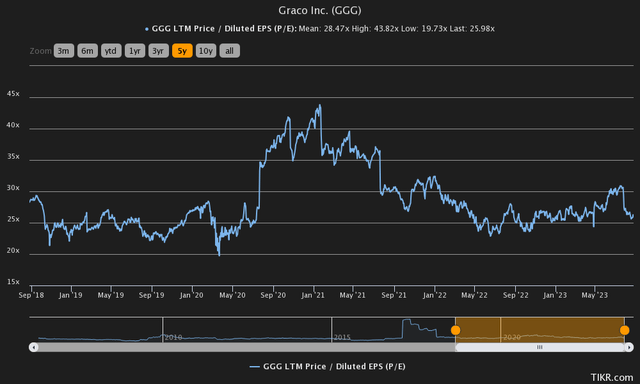Click the 'Mean: 28.47x' statistic
The width and height of the screenshot is (640, 384).
(323, 29)
